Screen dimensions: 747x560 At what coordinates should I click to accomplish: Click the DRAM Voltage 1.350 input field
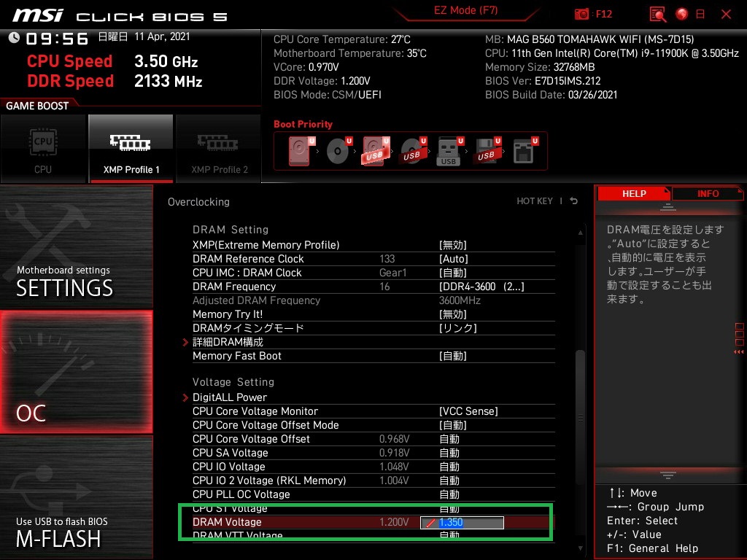[462, 523]
